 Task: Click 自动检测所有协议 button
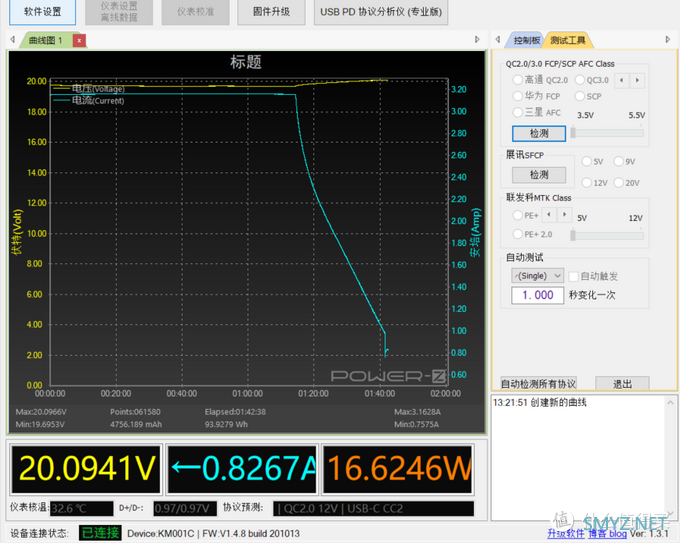pyautogui.click(x=539, y=384)
